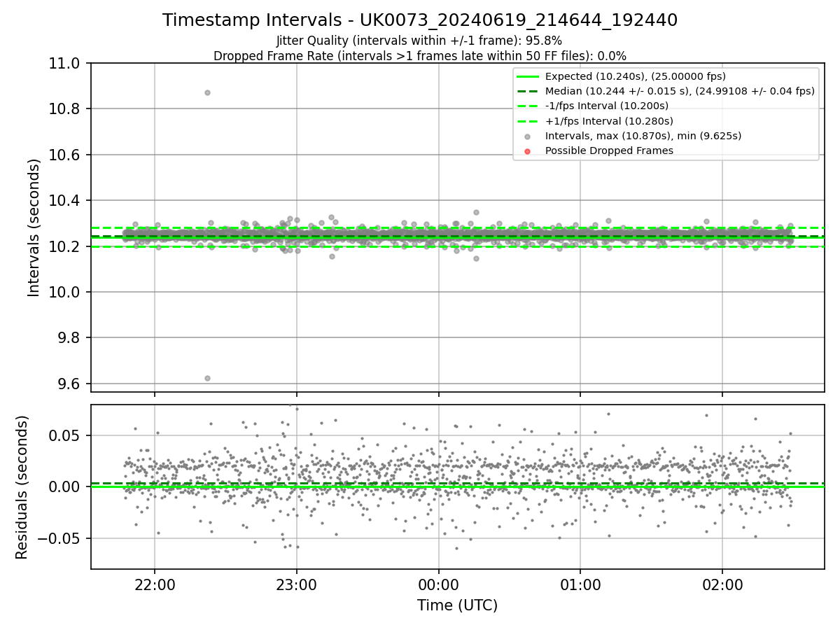
Task: Click the 'Intervals (seconds)' y-axis label
Action: pyautogui.click(x=34, y=227)
